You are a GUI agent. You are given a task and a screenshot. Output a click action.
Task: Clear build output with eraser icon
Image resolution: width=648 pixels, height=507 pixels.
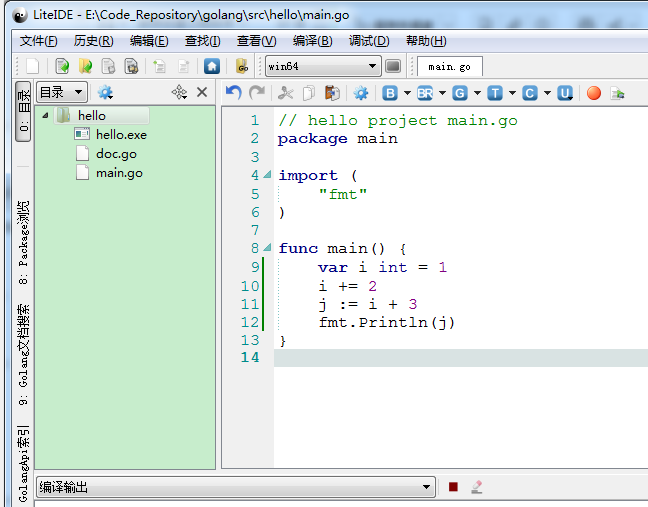point(477,487)
